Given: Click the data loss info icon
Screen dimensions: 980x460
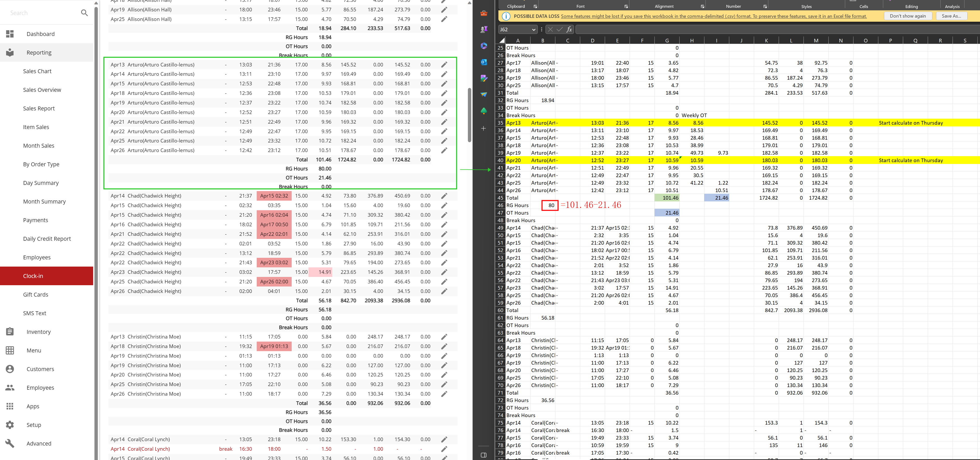Looking at the screenshot, I should [x=506, y=16].
